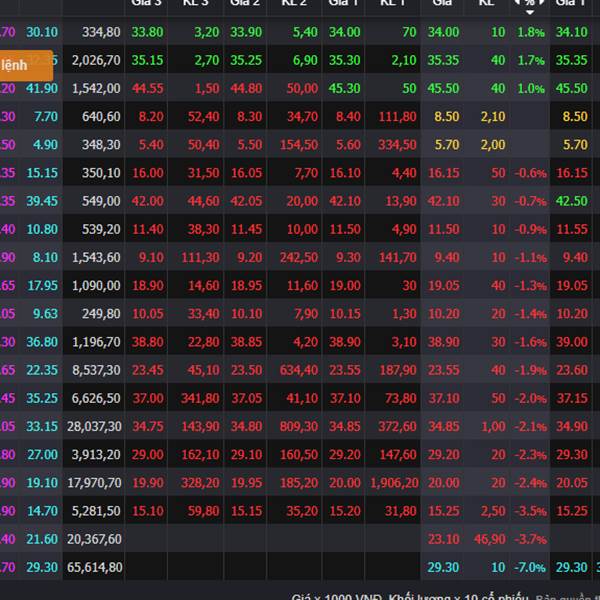Viewport: 600px width, 600px height.
Task: Open the sort dropdown arrow under % header
Action: pos(530,13)
